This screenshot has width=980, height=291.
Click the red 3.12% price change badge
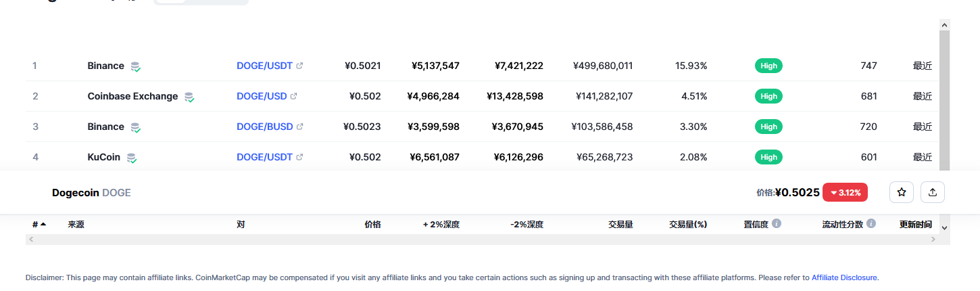click(845, 192)
